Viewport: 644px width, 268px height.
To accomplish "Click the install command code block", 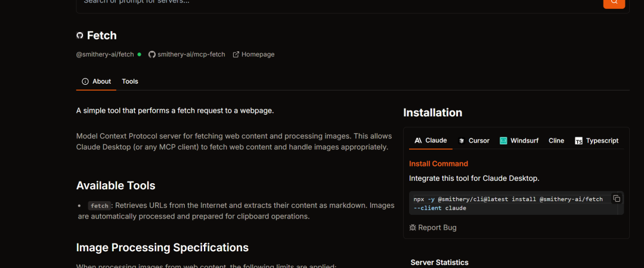I will pos(508,203).
